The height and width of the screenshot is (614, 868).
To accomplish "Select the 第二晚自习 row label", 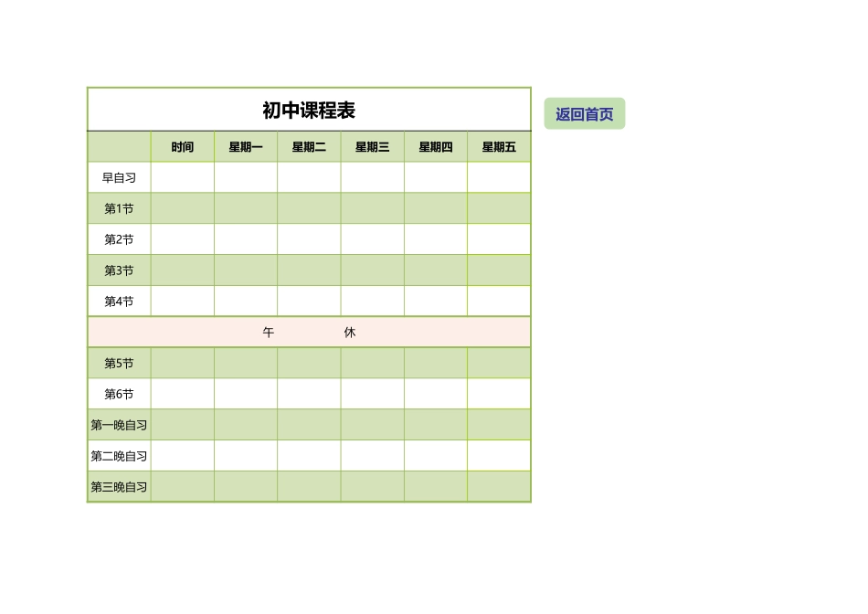I will tap(119, 456).
